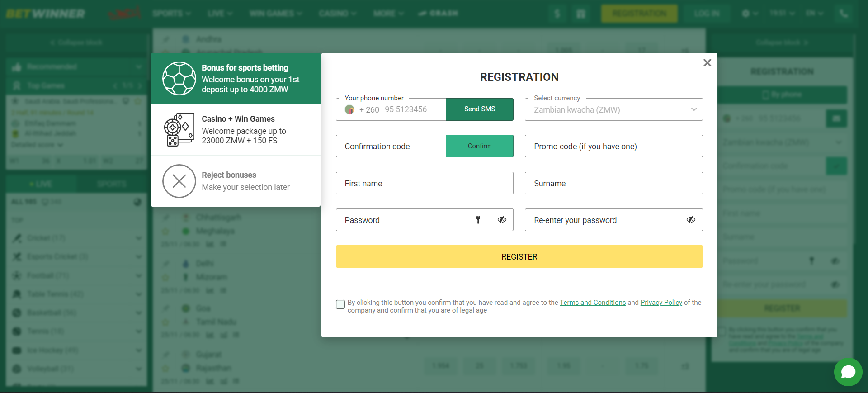Open the LIVE menu in the top bar

point(220,14)
